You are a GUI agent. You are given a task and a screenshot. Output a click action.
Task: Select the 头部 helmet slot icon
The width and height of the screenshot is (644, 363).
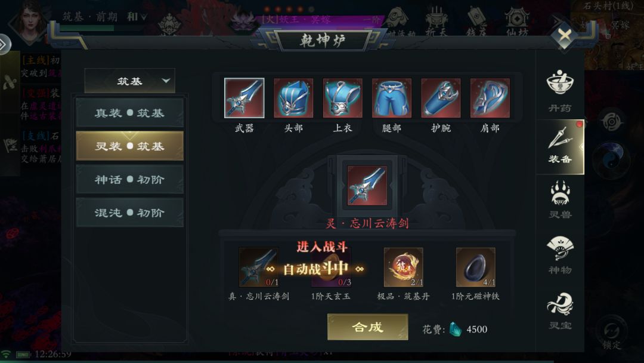point(293,98)
